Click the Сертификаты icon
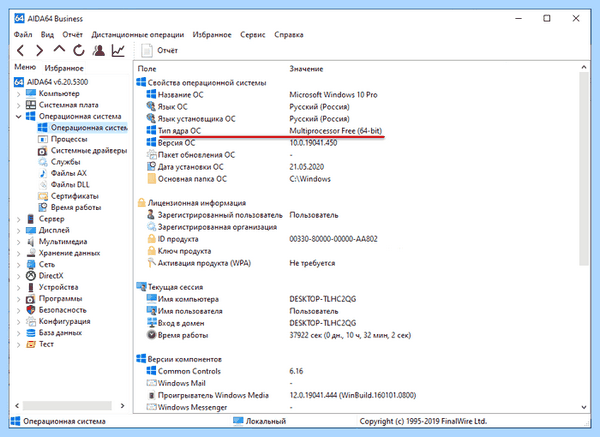This screenshot has width=600, height=437. pos(42,196)
